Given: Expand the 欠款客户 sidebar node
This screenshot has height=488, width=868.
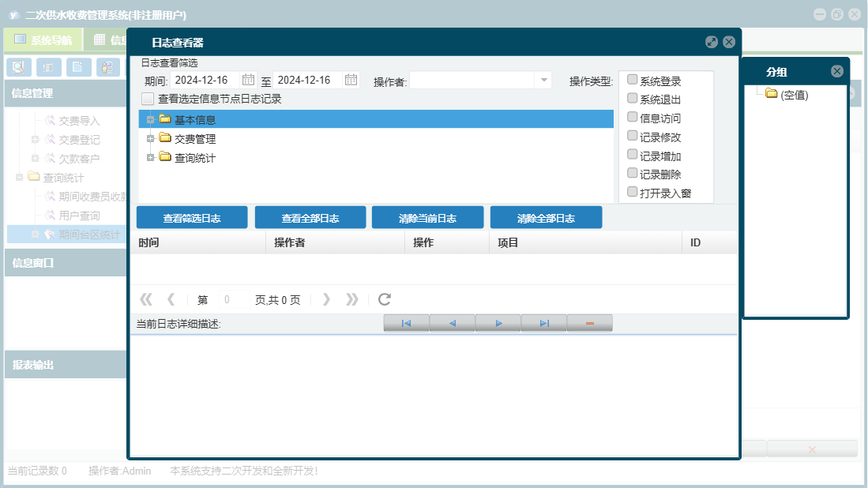Looking at the screenshot, I should tap(35, 158).
